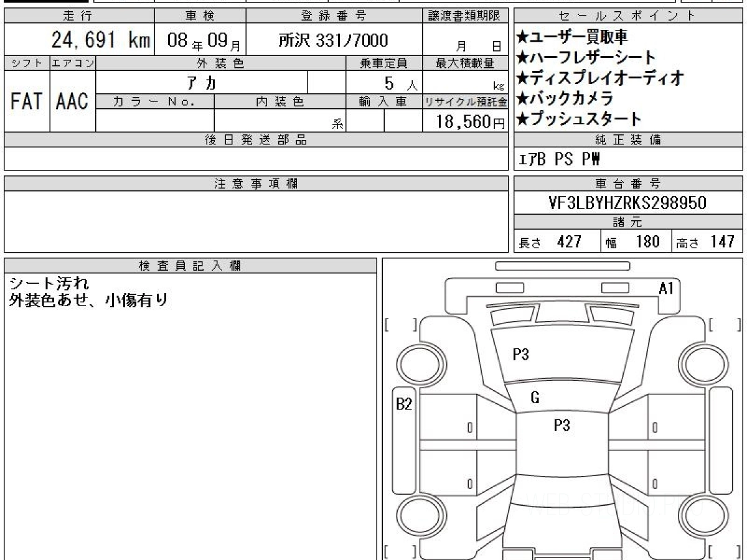The height and width of the screenshot is (560, 747).
Task: Click the mileage value 24,691 km
Action: point(101,40)
